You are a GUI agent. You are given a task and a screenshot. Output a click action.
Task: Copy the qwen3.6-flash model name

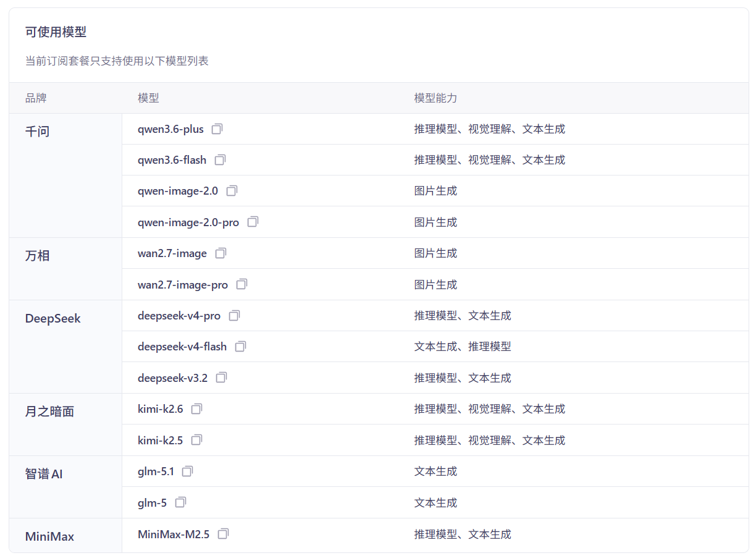[220, 160]
